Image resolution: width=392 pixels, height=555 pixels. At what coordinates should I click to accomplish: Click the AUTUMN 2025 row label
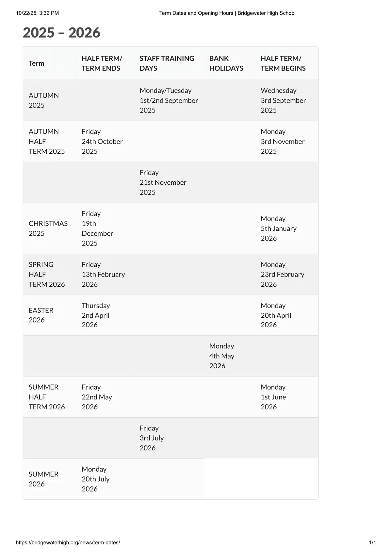[44, 100]
